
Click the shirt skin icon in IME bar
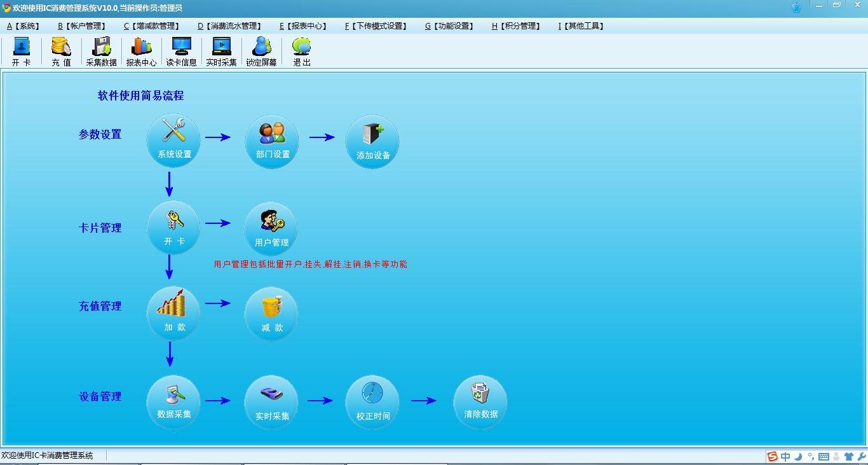click(x=849, y=456)
